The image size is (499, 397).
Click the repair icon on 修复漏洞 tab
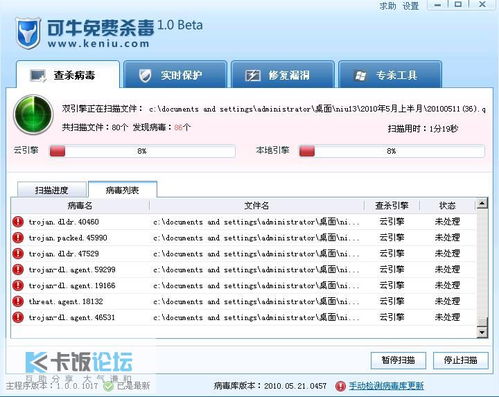pos(252,76)
